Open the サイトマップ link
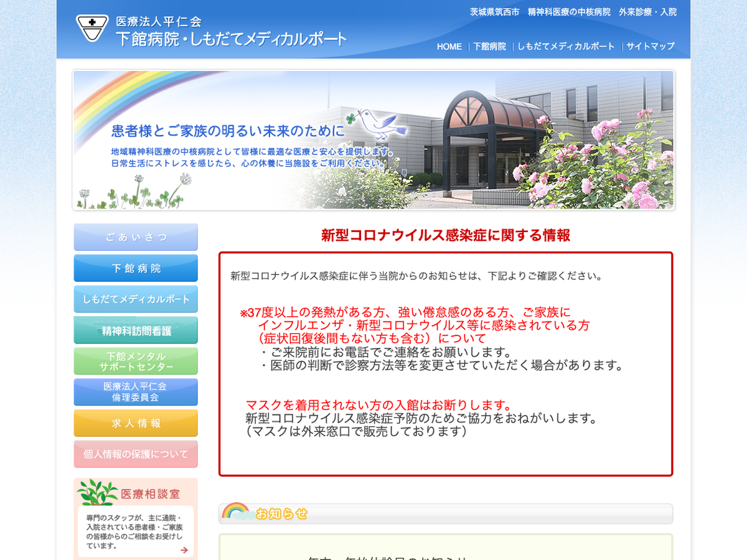747x560 pixels. [650, 47]
